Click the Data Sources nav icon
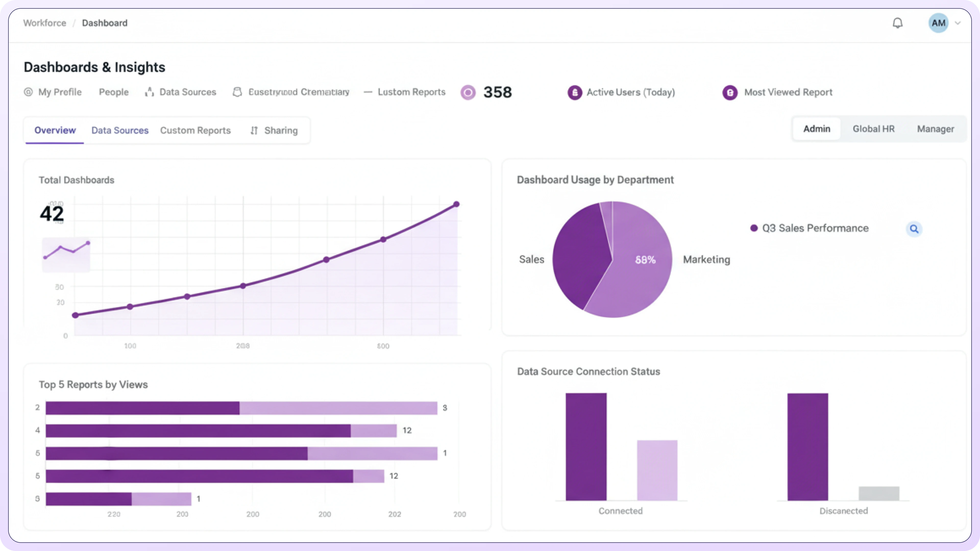Screen dimensions: 980x551 [x=149, y=92]
